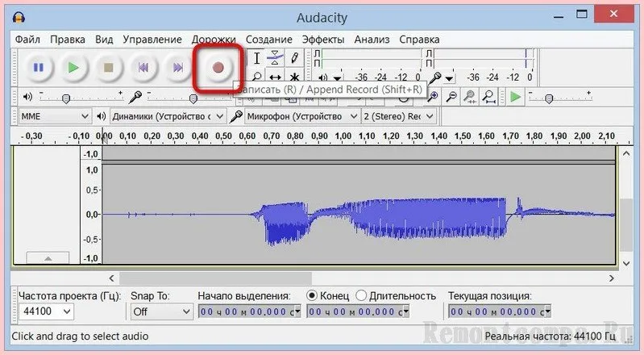644x355 pixels.
Task: Click horizontal scrollbar left arrow
Action: coord(112,278)
